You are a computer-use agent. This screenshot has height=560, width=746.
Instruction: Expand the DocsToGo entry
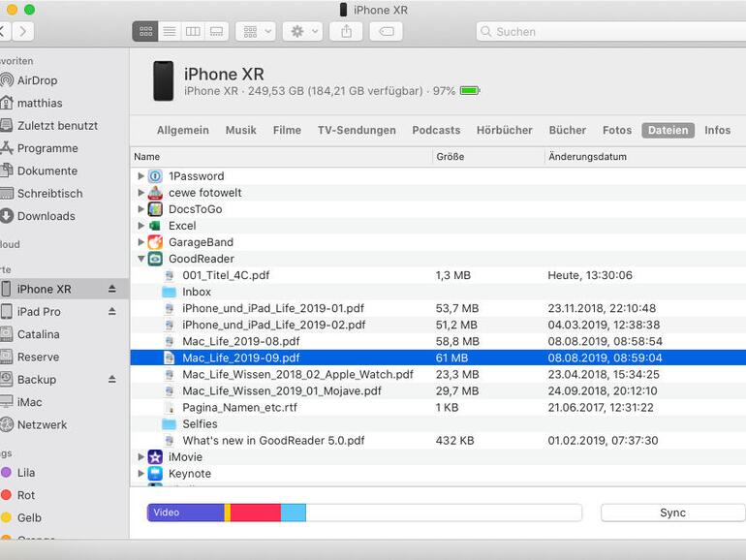click(140, 209)
